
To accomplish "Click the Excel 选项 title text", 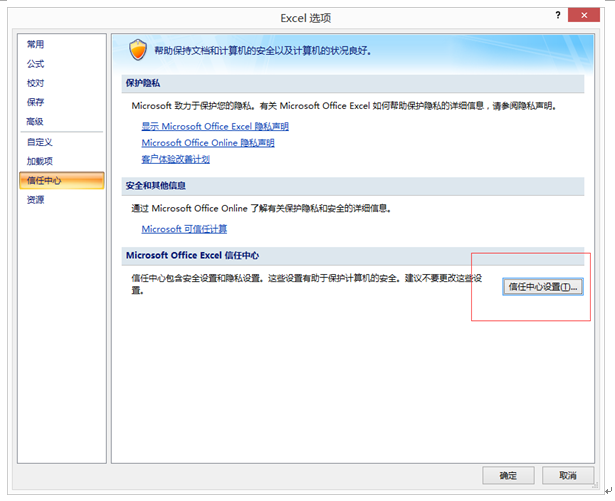I will click(306, 18).
